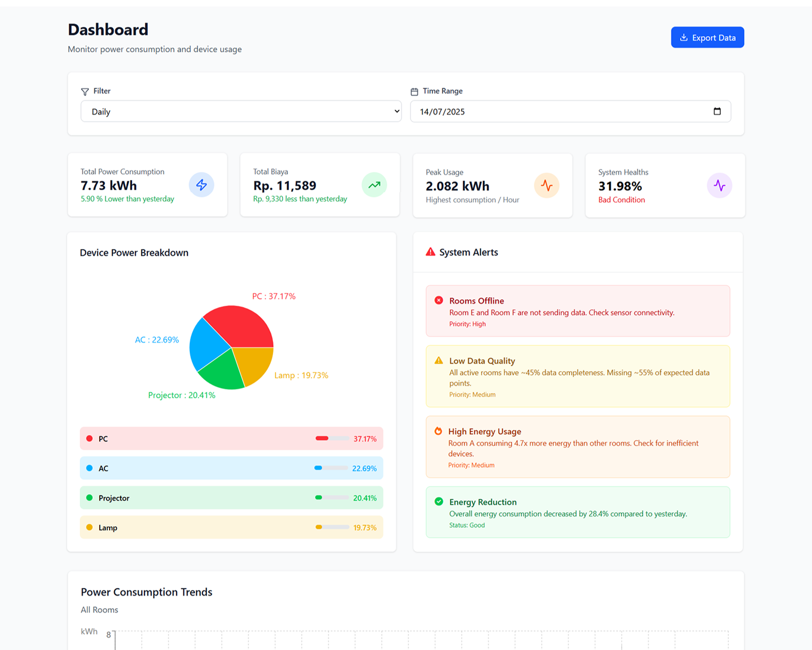
Task: Click the yellow Lamp legend dot
Action: 89,527
